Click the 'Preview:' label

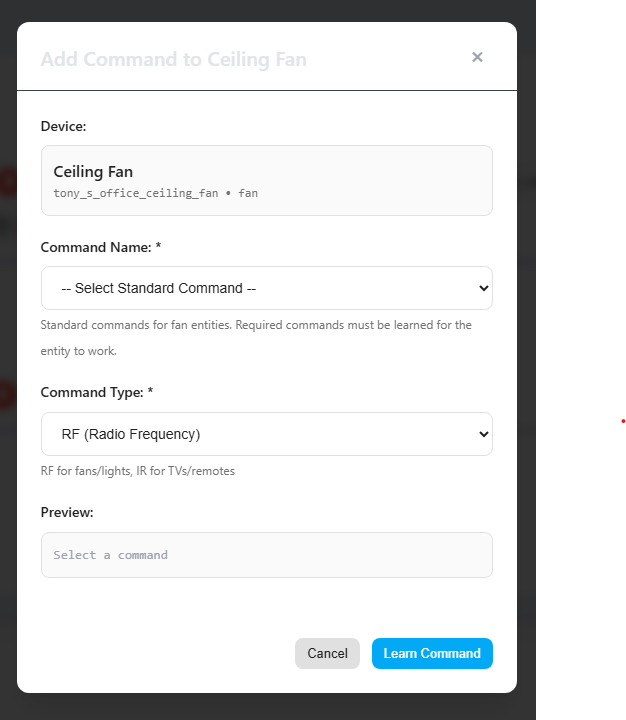click(x=67, y=512)
